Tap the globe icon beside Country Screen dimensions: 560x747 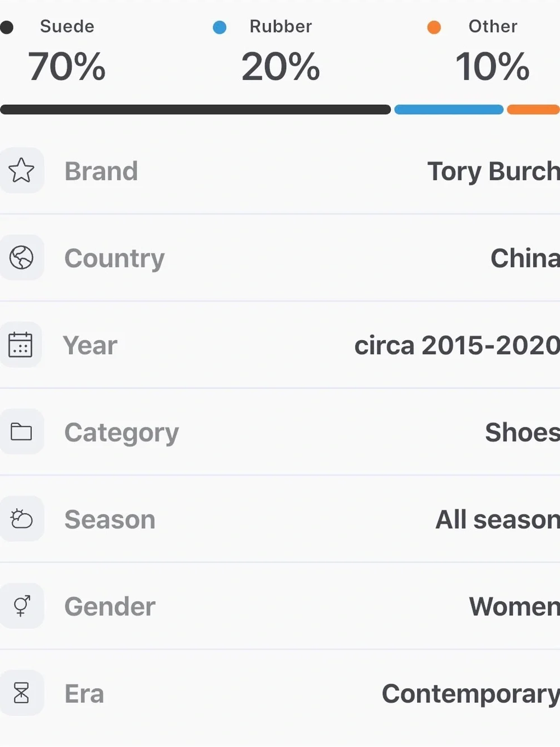coord(21,258)
